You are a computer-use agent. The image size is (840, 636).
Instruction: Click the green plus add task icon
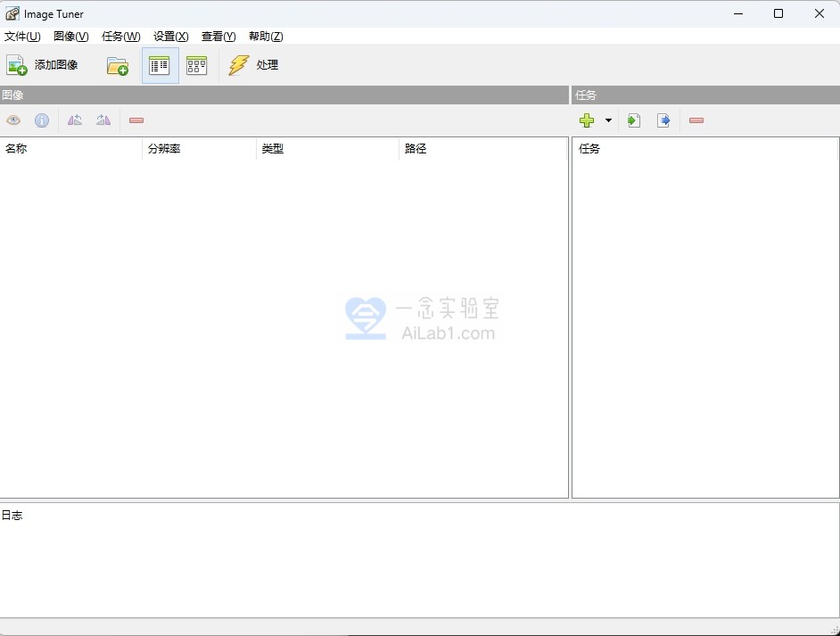pos(587,120)
